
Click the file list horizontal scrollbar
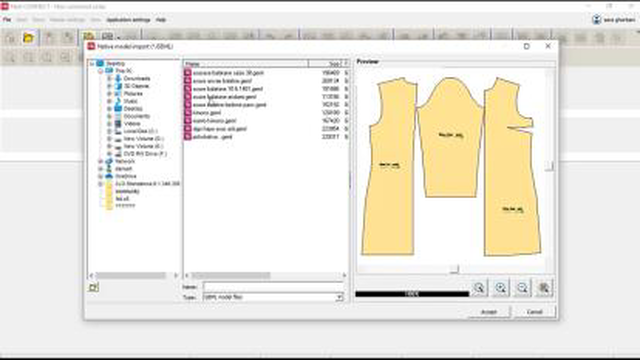pyautogui.click(x=231, y=276)
